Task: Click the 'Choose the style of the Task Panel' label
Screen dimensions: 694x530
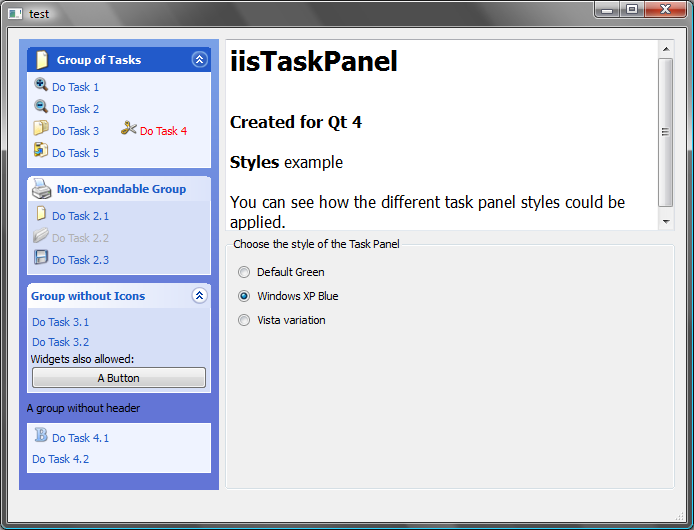Action: click(x=316, y=244)
